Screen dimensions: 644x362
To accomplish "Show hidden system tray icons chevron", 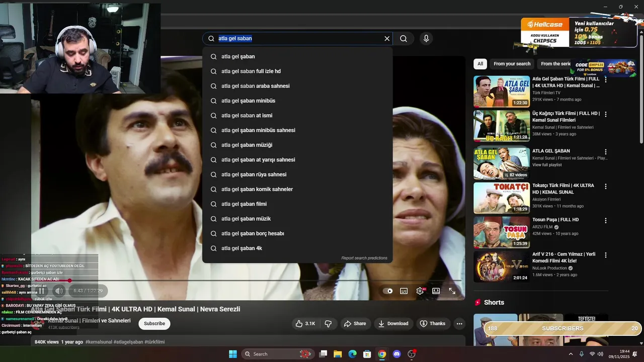I will coord(571,354).
